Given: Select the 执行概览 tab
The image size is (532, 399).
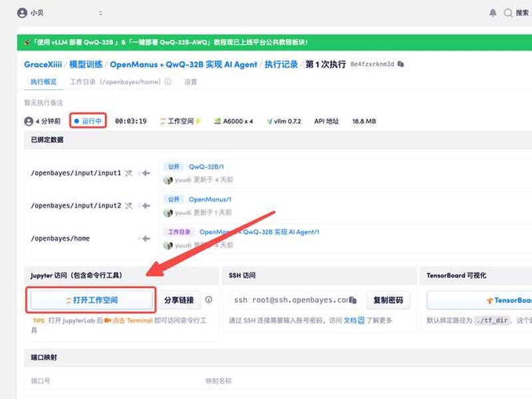Looking at the screenshot, I should click(43, 82).
